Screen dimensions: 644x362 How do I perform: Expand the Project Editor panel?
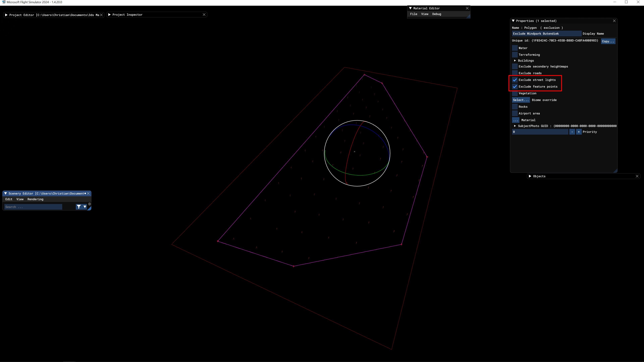point(6,15)
